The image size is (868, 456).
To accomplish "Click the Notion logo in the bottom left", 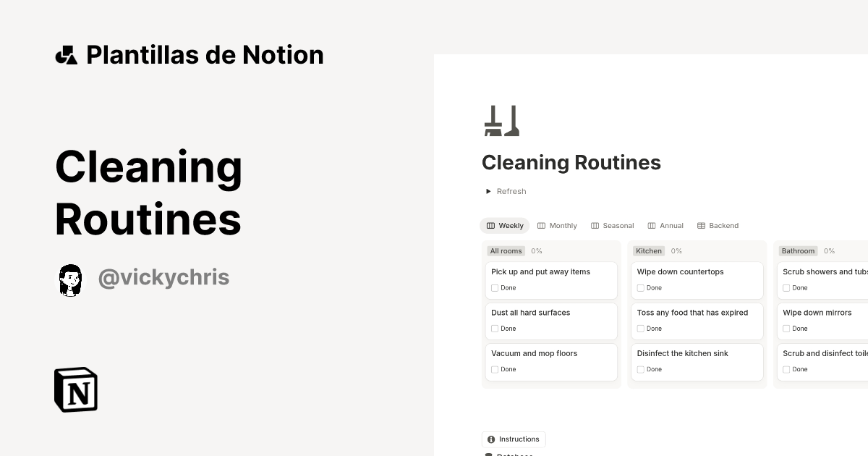I will [x=76, y=389].
